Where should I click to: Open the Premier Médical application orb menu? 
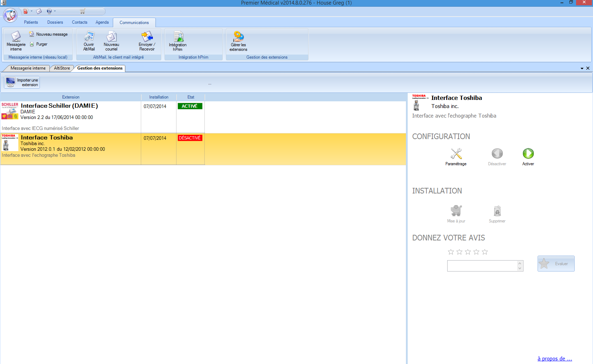(x=10, y=15)
